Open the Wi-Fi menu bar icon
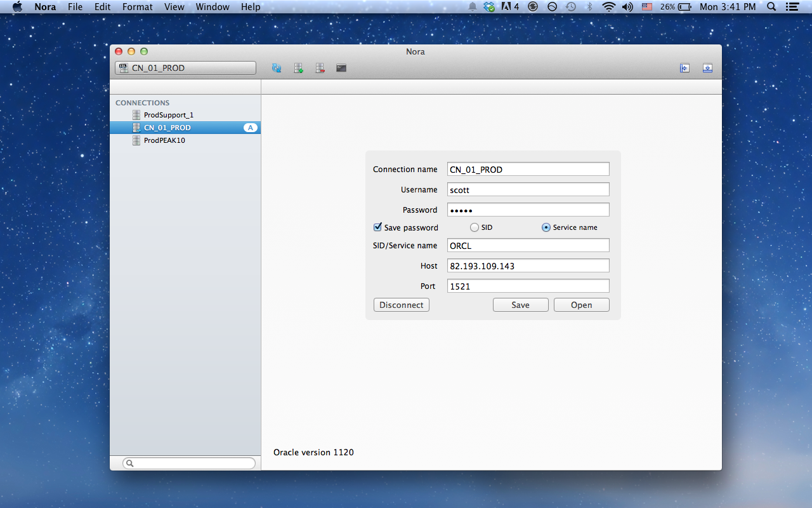The width and height of the screenshot is (812, 508). click(609, 7)
